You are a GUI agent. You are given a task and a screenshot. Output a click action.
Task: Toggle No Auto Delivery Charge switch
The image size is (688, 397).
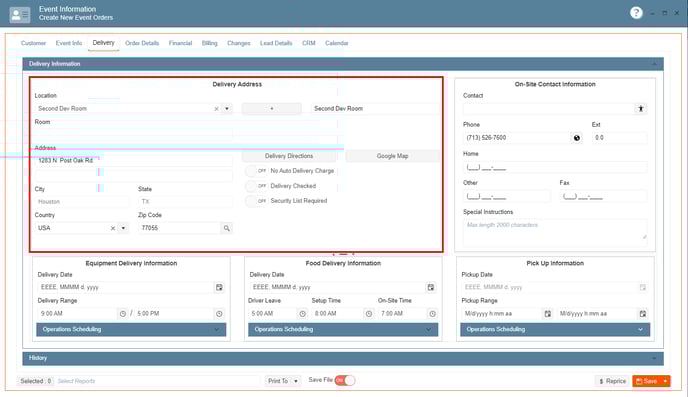click(x=256, y=171)
